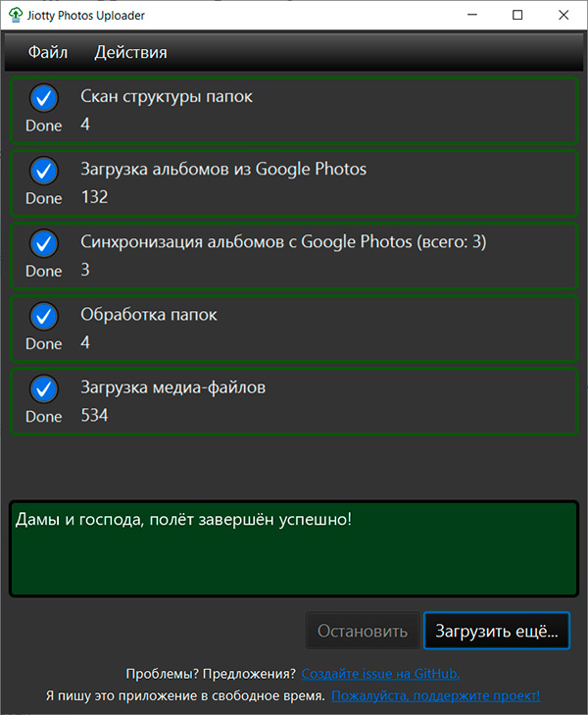This screenshot has width=588, height=715.
Task: Select the Загрузка альбомов из Google Photos label
Action: click(x=223, y=170)
